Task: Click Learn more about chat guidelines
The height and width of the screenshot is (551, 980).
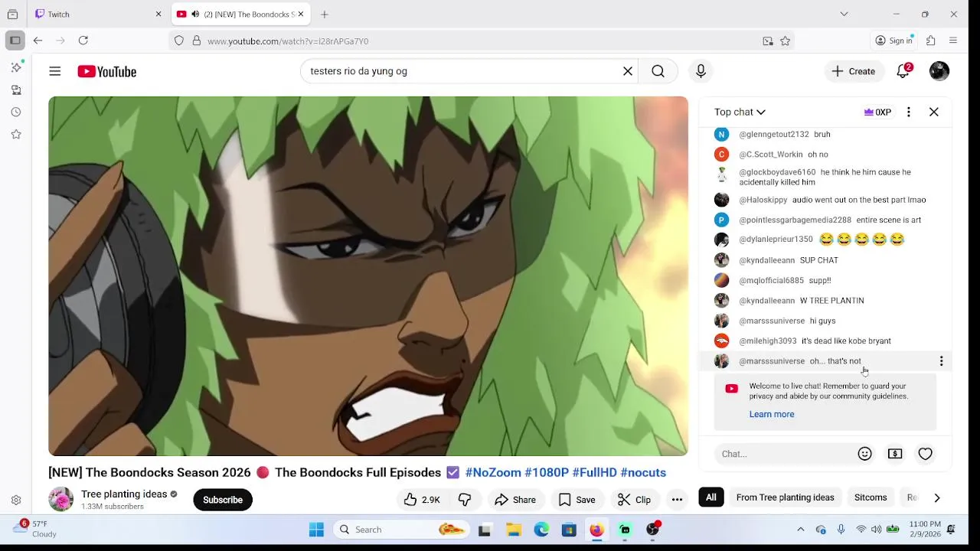Action: 772,414
